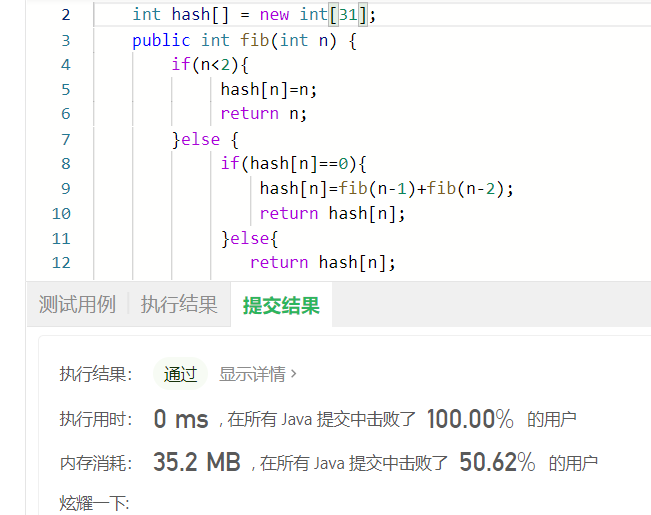The height and width of the screenshot is (515, 651).
Task: Click code line number 5
Action: pyautogui.click(x=66, y=89)
